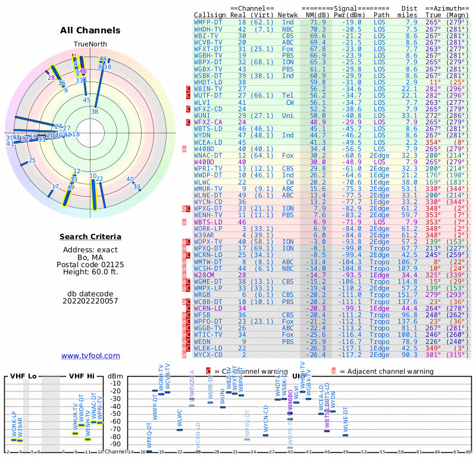Click the adjacent-channel 'a' icon beside WPXQ-DT
The height and width of the screenshot is (457, 476).
click(184, 249)
